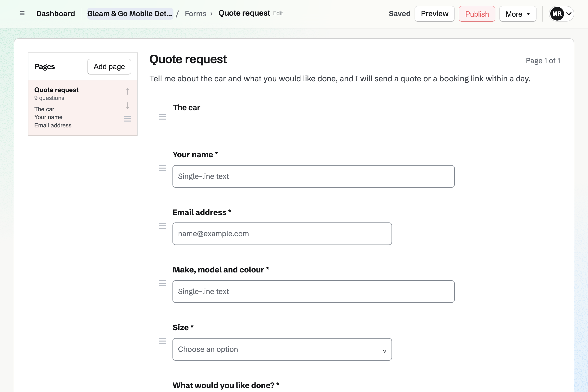Viewport: 588px width, 392px height.
Task: Select The car section heading
Action: [x=186, y=108]
